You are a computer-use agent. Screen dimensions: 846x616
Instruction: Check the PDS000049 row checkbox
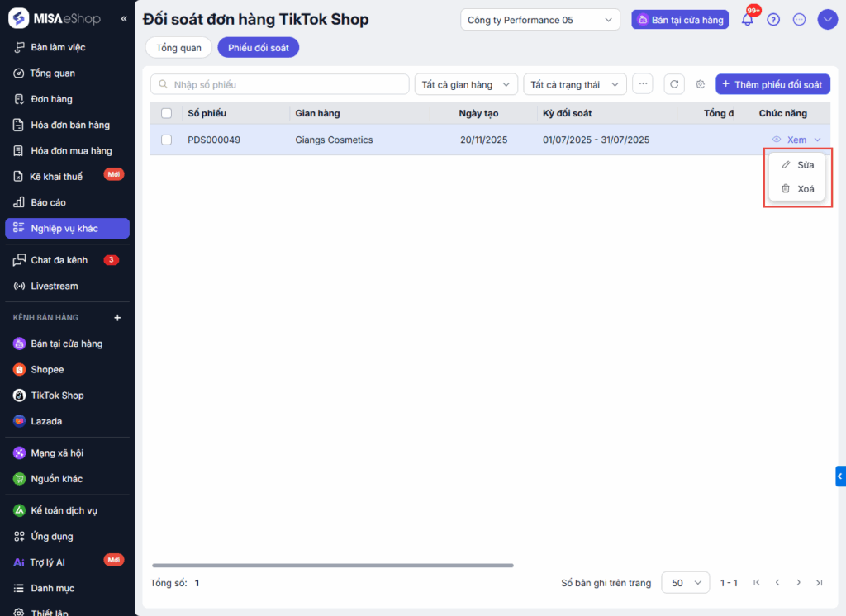point(167,140)
